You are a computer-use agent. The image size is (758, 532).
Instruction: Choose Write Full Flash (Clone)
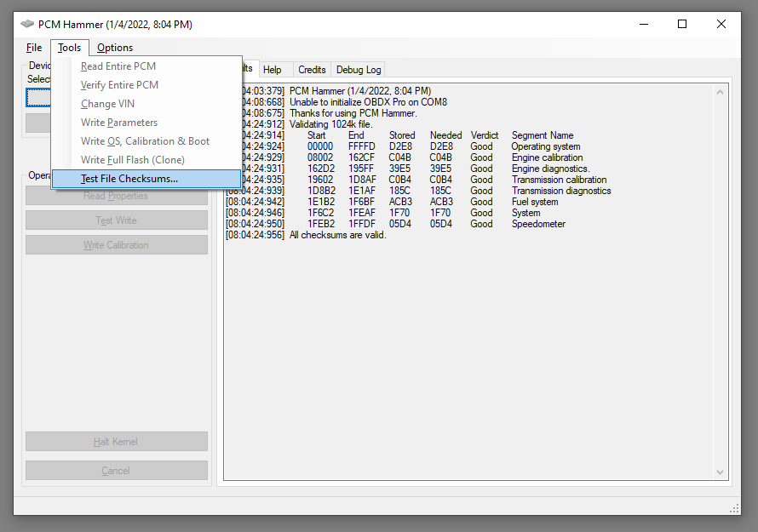(146, 160)
